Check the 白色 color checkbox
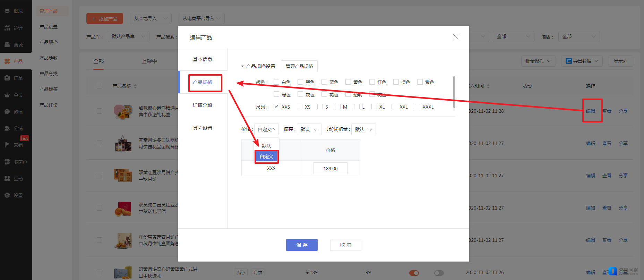Viewport: 644px width, 280px height. (x=276, y=82)
